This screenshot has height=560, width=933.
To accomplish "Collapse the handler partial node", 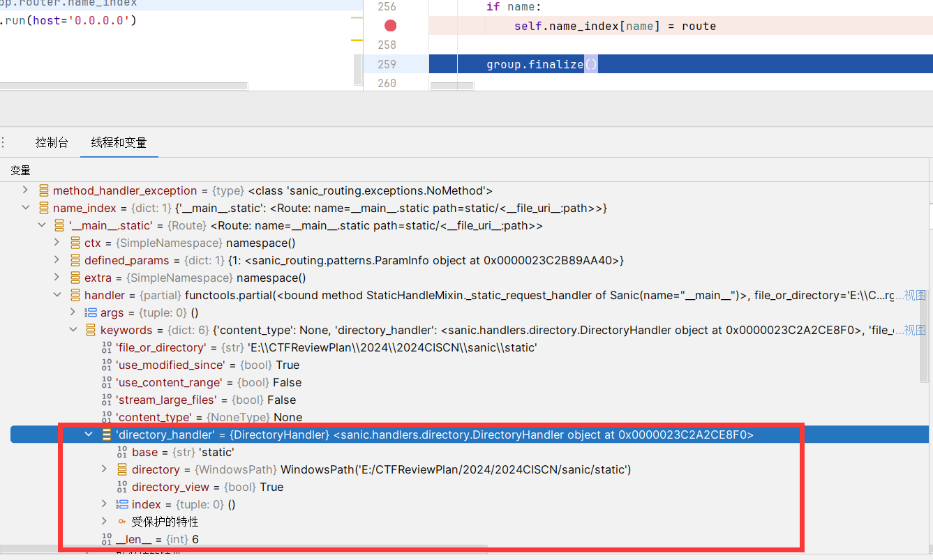I will point(57,295).
